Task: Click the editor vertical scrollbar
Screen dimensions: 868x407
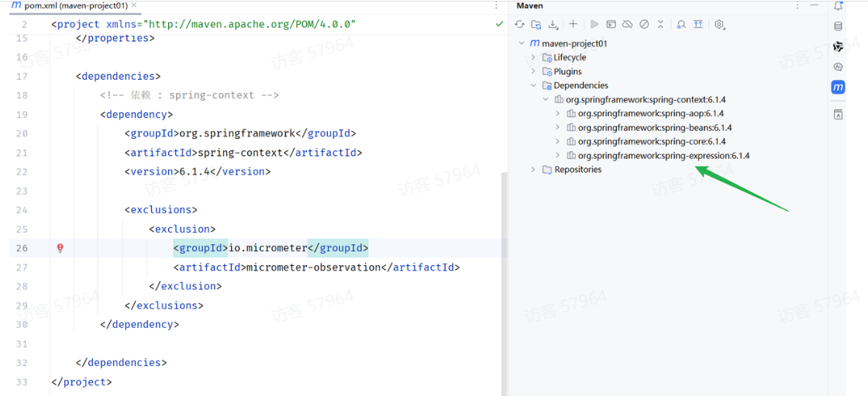Action: pyautogui.click(x=504, y=282)
